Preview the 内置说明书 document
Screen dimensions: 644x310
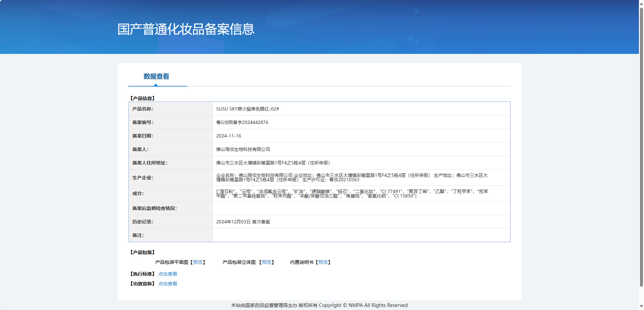(x=323, y=262)
